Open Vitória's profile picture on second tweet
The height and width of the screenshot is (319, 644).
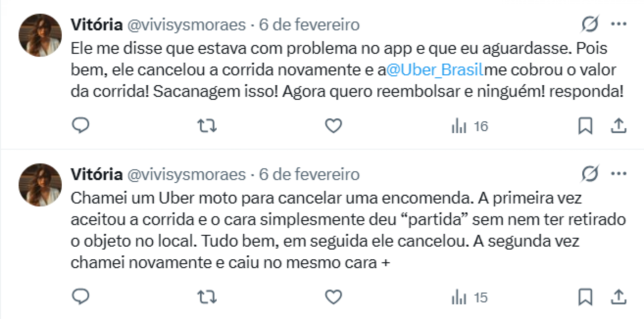[40, 185]
